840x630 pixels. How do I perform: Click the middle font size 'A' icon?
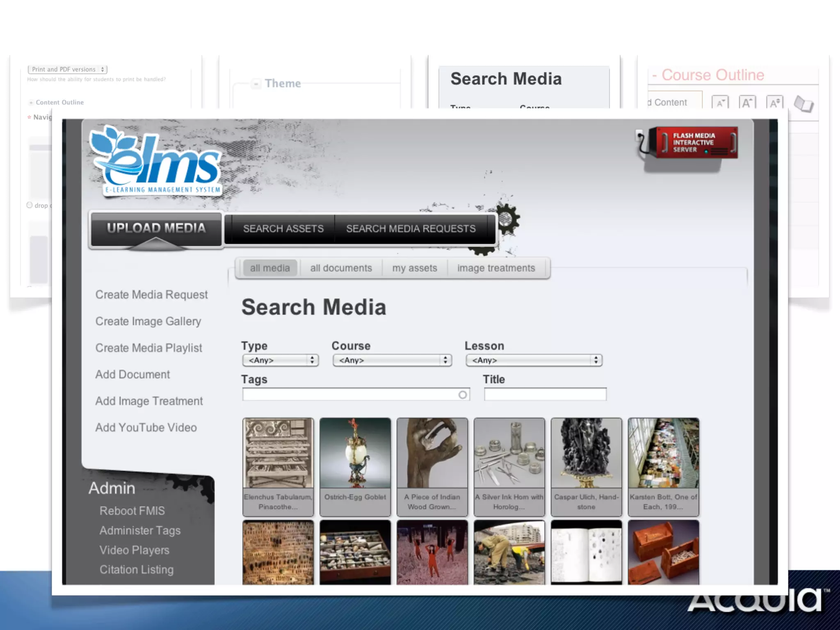[x=747, y=103]
